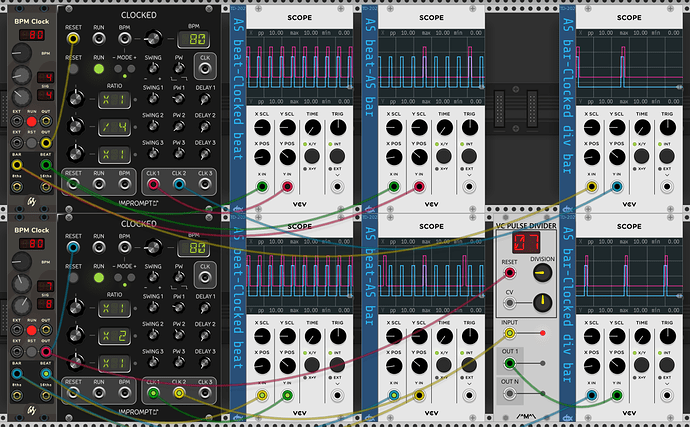Toggle the green RUN button on lower Clocked
The width and height of the screenshot is (690, 427).
pyautogui.click(x=99, y=277)
